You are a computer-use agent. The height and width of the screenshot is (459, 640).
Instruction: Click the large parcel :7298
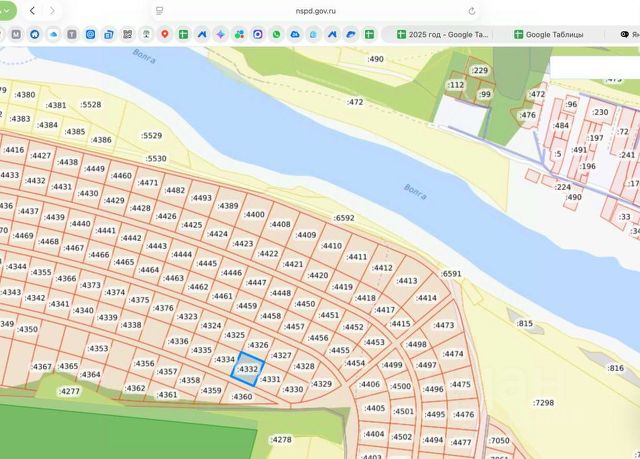pyautogui.click(x=544, y=403)
